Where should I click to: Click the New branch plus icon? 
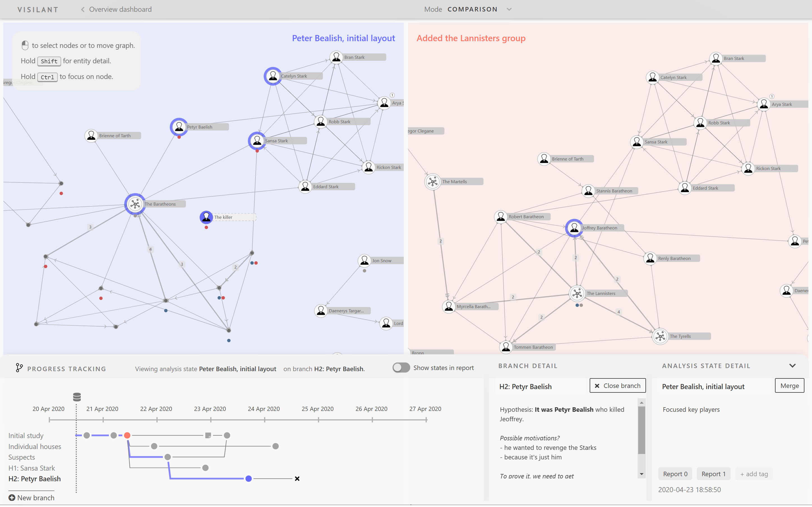[12, 497]
